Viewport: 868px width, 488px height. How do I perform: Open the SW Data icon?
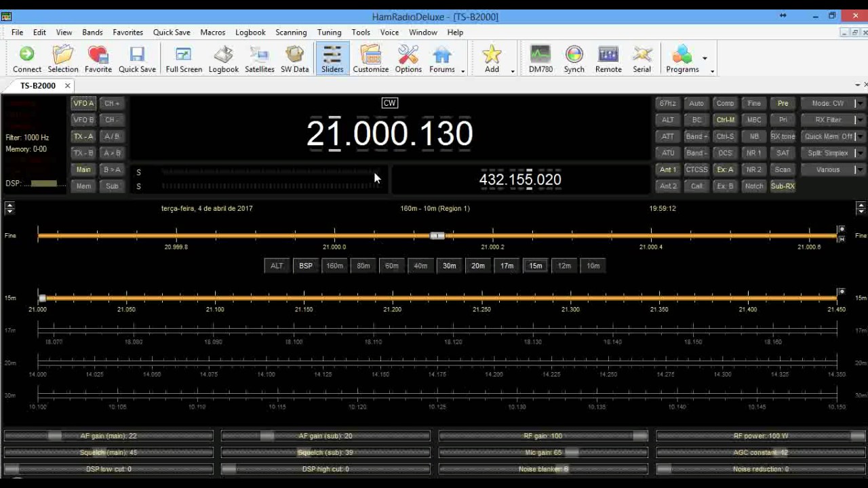click(x=294, y=59)
